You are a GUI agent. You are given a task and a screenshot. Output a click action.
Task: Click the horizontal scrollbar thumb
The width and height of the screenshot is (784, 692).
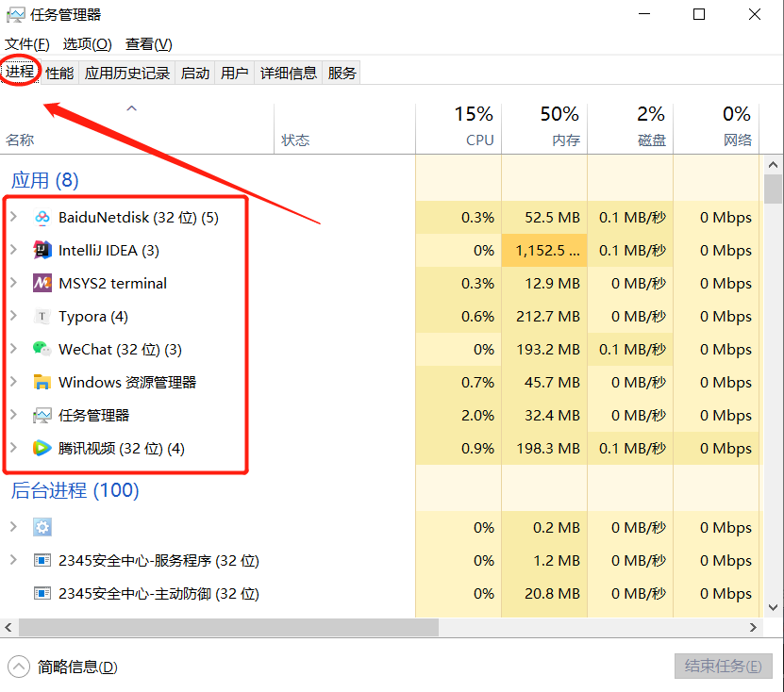[228, 627]
